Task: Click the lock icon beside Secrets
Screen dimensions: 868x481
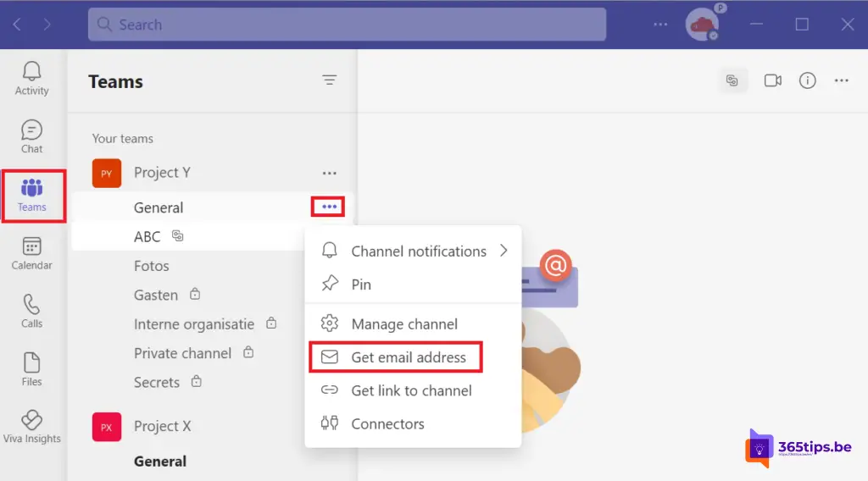Action: [197, 381]
